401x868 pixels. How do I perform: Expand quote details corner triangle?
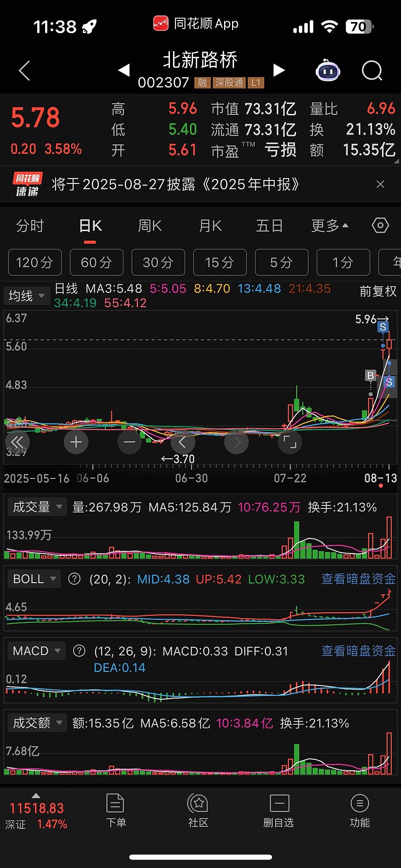tap(396, 161)
